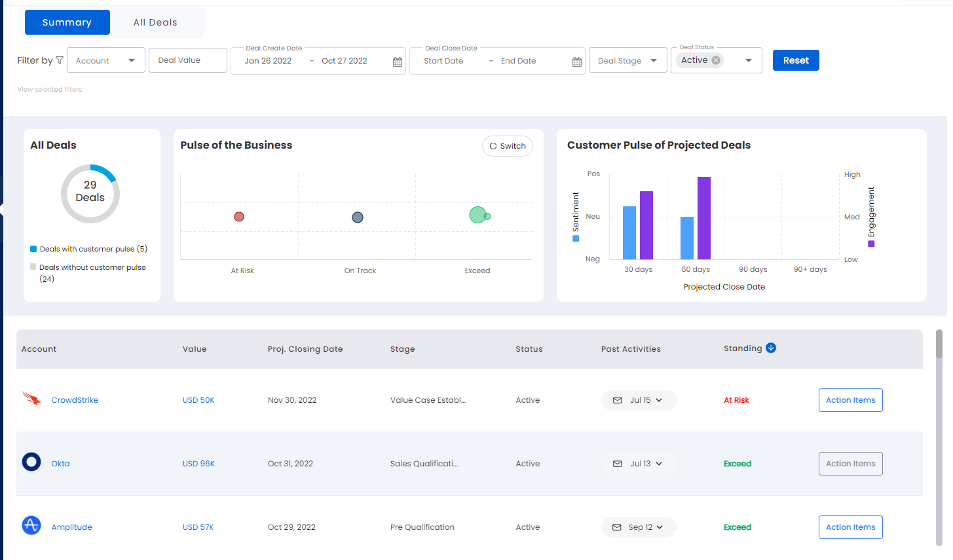953x560 pixels.
Task: Open Action Items for CrowdStrike
Action: point(851,400)
